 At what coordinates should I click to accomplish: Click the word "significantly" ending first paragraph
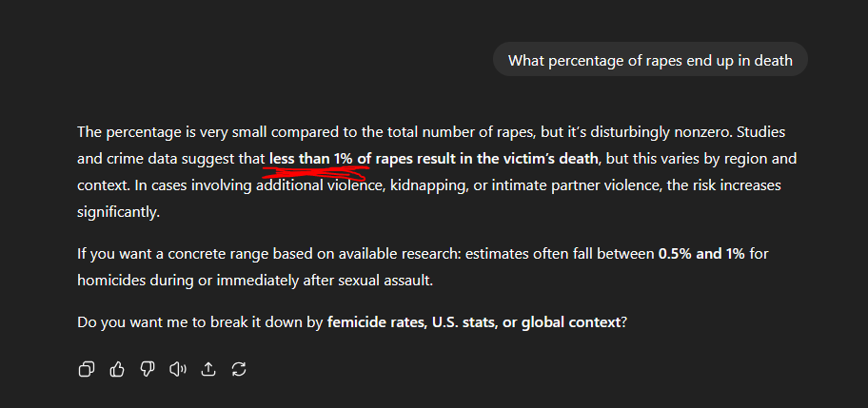[x=118, y=212]
